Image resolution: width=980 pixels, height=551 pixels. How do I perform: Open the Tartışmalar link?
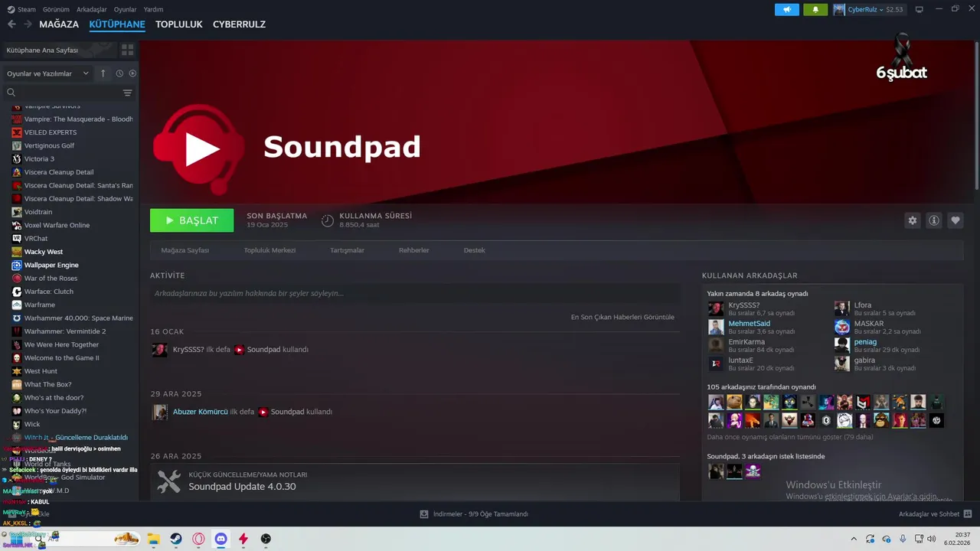point(347,250)
